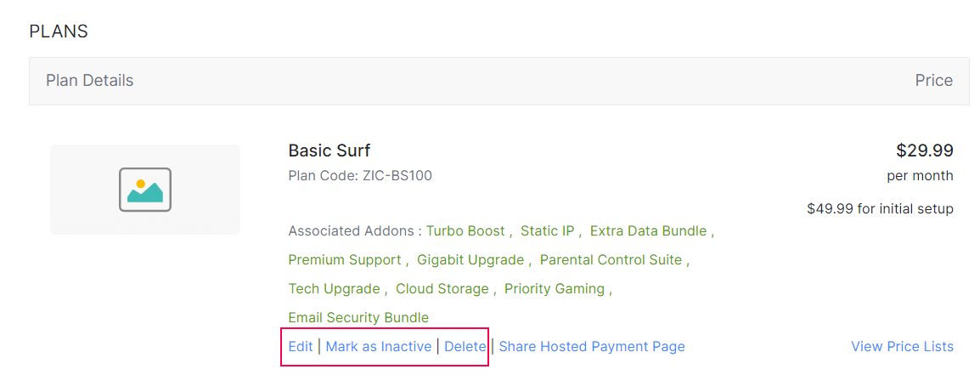Image resolution: width=980 pixels, height=375 pixels.
Task: Click the Gigabit Upgrade addon
Action: pyautogui.click(x=470, y=259)
